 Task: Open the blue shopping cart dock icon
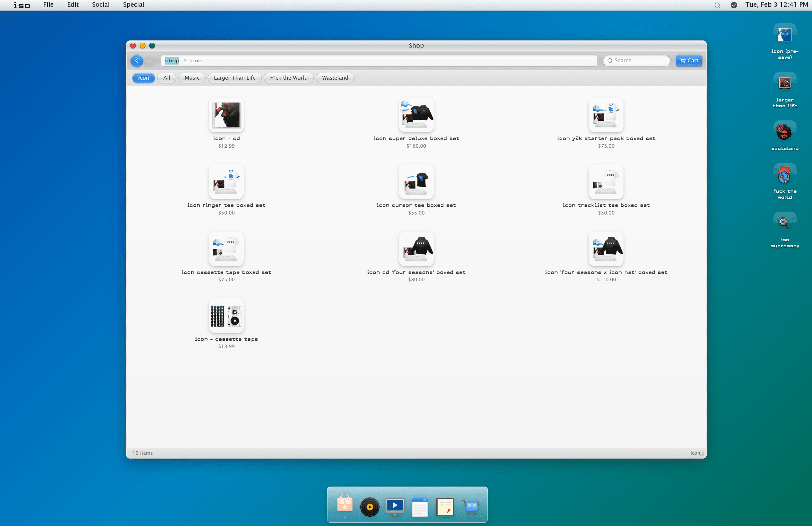471,506
